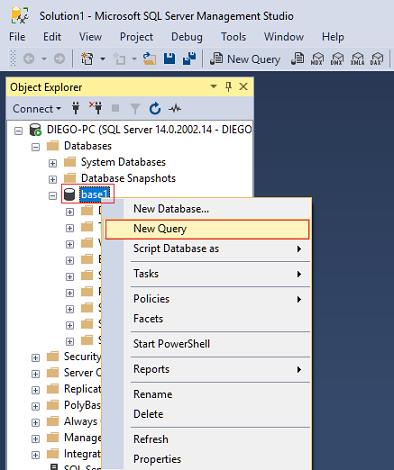The height and width of the screenshot is (470, 394).
Task: Expand the System Databases folder
Action: [52, 163]
